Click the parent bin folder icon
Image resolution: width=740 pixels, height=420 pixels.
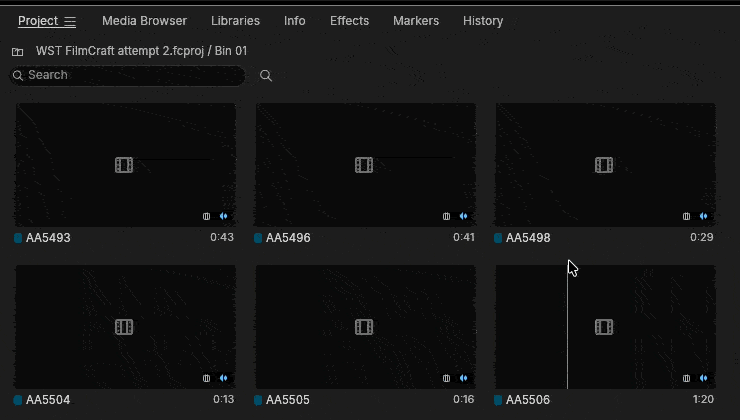tap(17, 51)
